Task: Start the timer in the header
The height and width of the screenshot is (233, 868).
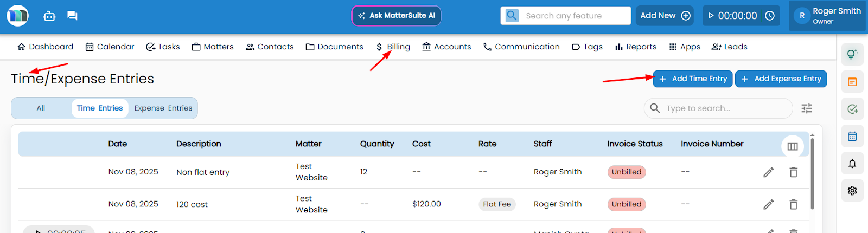Action: pos(711,16)
